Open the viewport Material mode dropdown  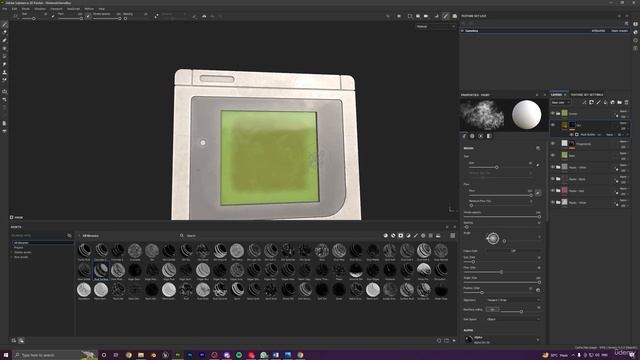(x=435, y=27)
